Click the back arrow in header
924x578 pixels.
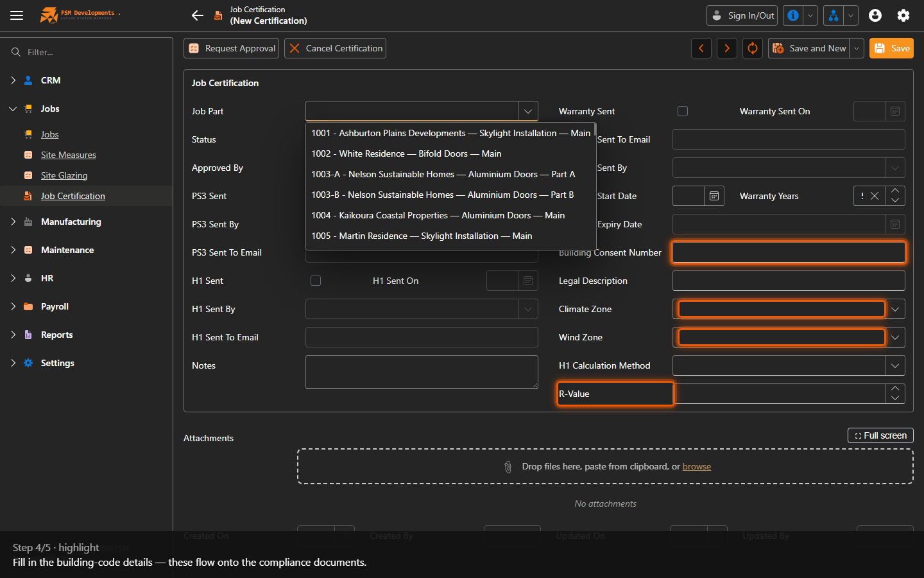coord(198,15)
